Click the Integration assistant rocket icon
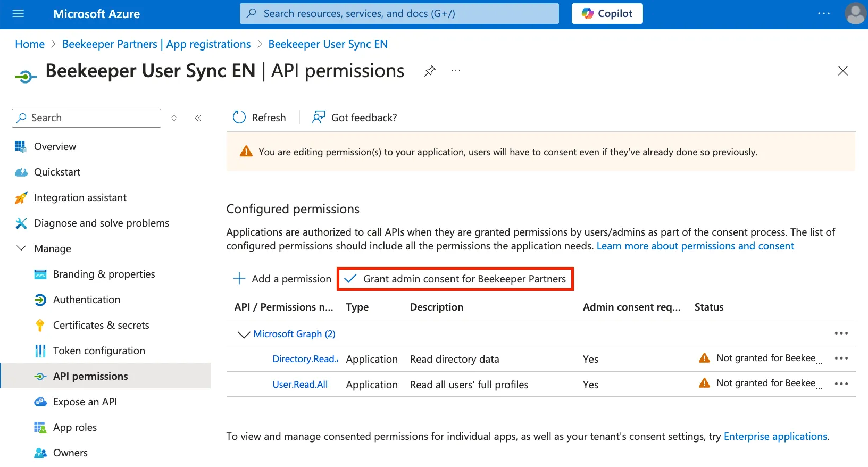 click(21, 198)
